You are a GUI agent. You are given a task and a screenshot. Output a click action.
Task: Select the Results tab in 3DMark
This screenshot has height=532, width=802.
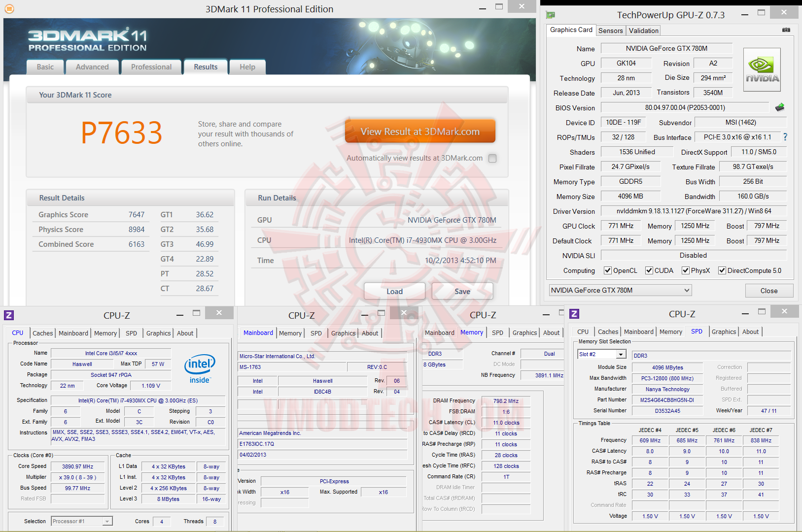[x=206, y=67]
